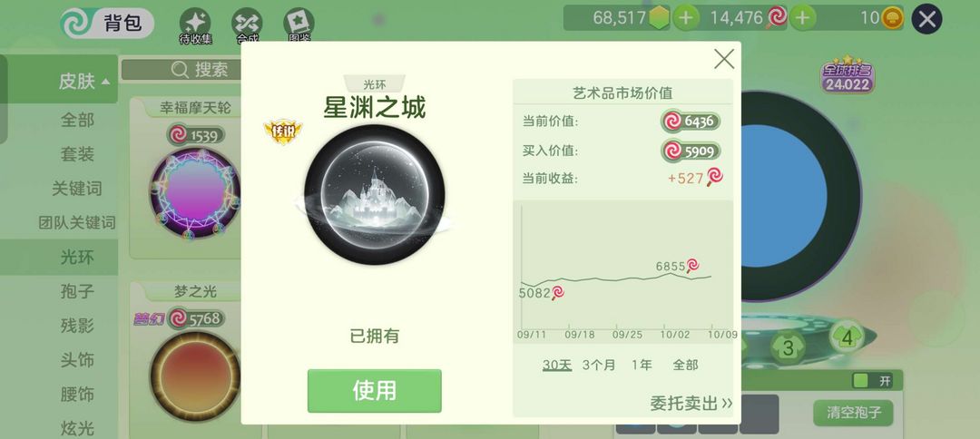Click the 搜索 search field
980x439 pixels.
181,69
